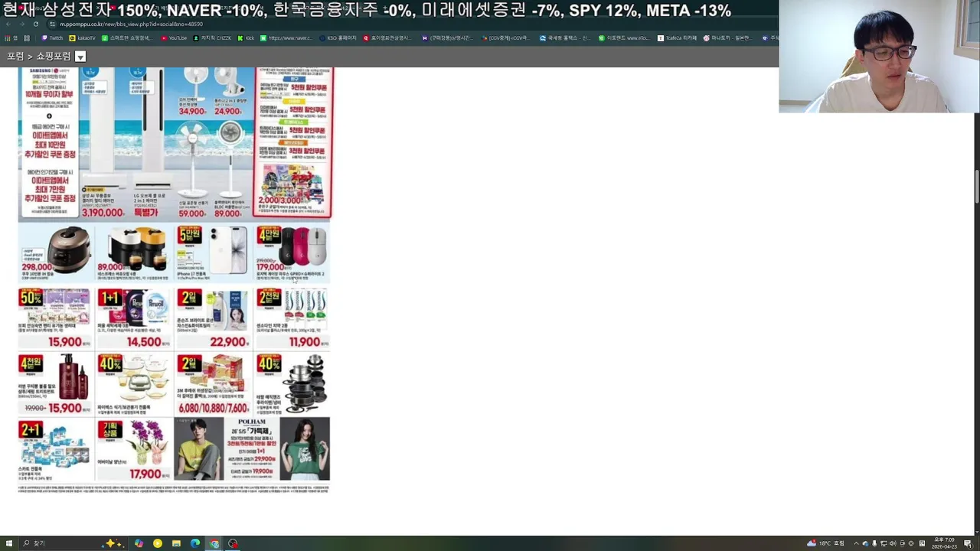This screenshot has width=980, height=551.
Task: Click the Sensodyne toothpaste 11,900 product
Action: pyautogui.click(x=292, y=318)
